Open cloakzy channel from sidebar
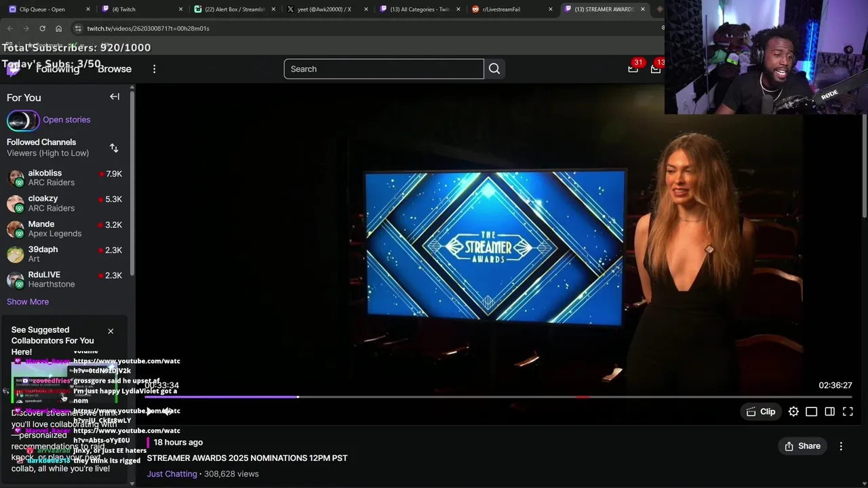Image resolution: width=868 pixels, height=488 pixels. click(64, 203)
